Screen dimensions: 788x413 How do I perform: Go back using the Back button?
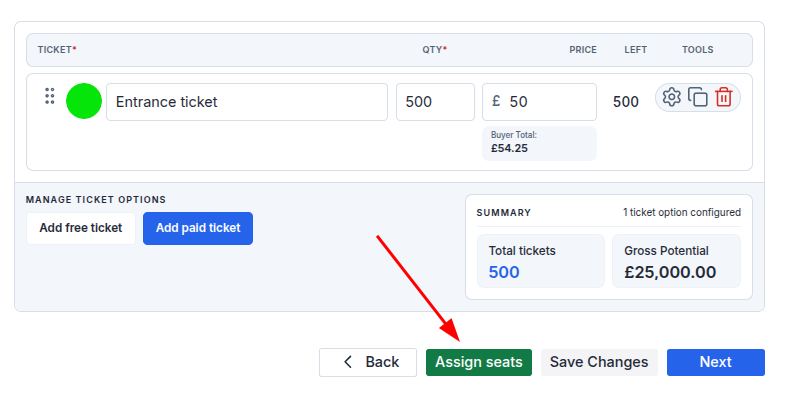(x=368, y=362)
